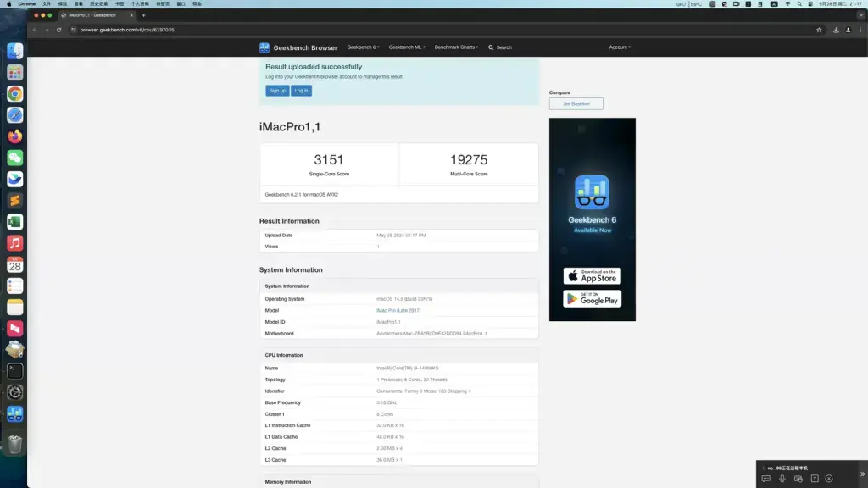Collapse the remote control panel with double chevron
The width and height of the screenshot is (868, 488).
pyautogui.click(x=862, y=474)
